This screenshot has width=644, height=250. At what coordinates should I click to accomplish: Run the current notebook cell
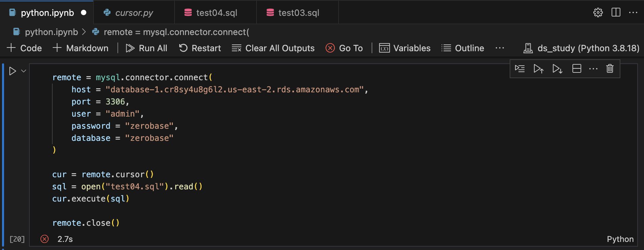point(12,71)
